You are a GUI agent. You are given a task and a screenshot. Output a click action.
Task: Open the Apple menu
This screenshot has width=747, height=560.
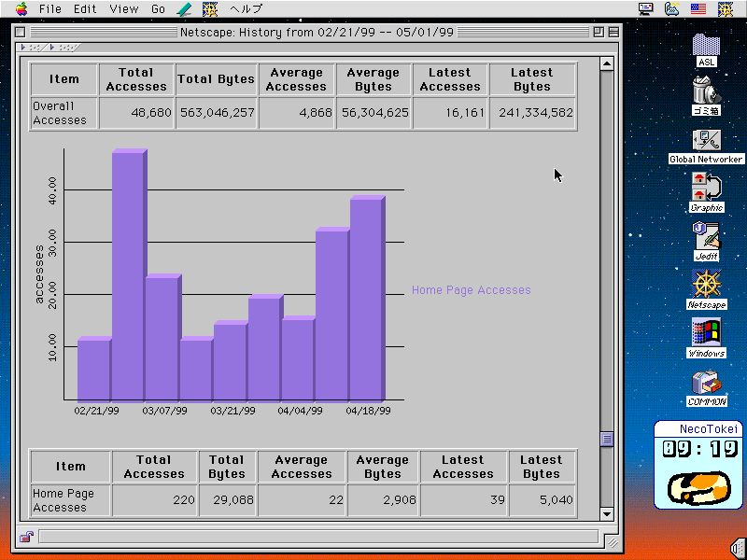21,8
